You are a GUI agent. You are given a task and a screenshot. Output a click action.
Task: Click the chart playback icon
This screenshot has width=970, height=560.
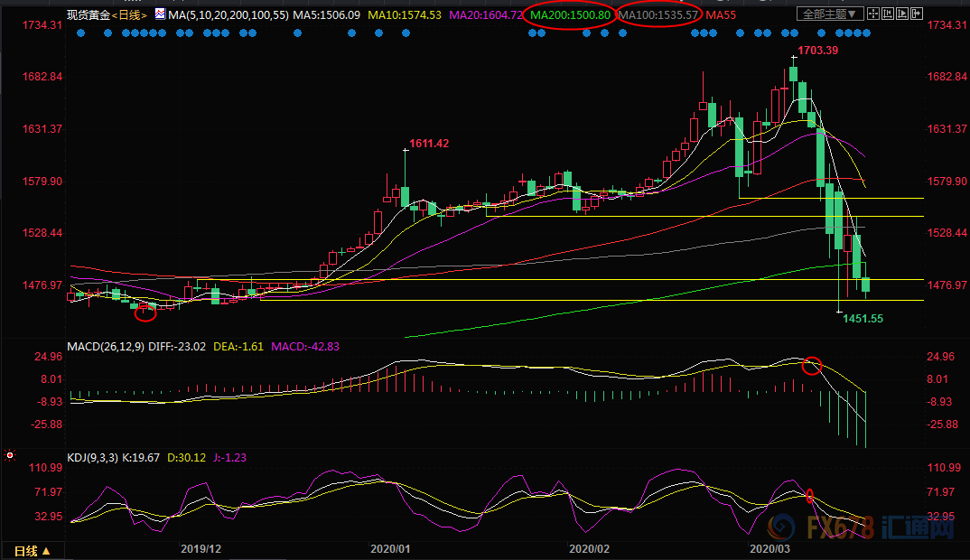pyautogui.click(x=902, y=14)
